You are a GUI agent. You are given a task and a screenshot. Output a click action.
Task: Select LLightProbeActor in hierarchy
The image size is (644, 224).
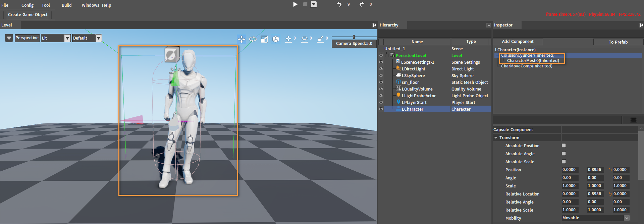tap(437, 96)
